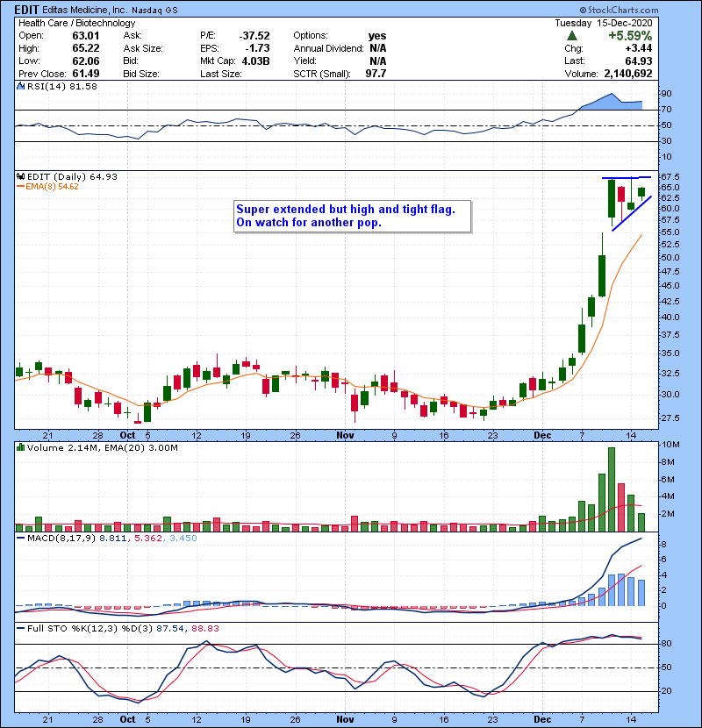The height and width of the screenshot is (728, 702).
Task: Click the volume bars icon beside Volume label
Action: point(20,447)
